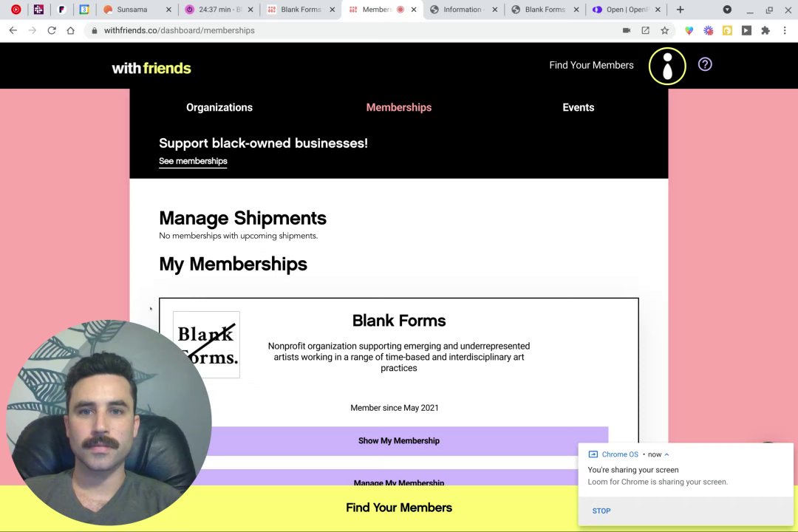This screenshot has width=798, height=532.
Task: Click the recording indicator on Memberships tab
Action: pos(400,9)
